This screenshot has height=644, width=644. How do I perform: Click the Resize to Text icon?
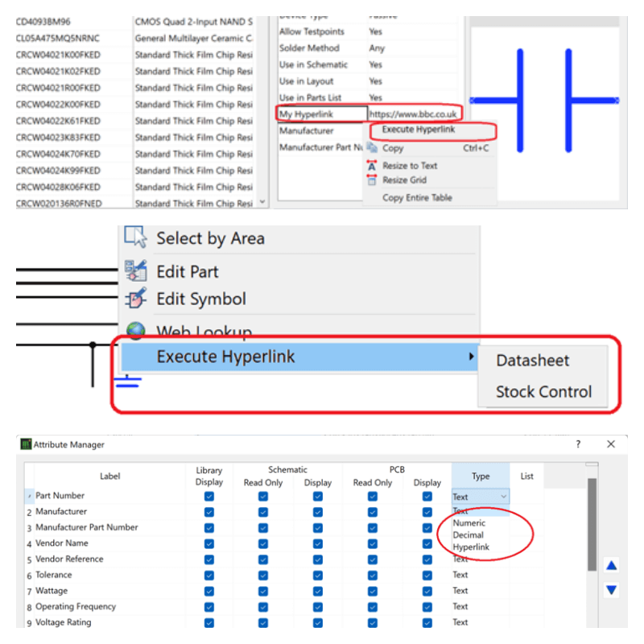[x=372, y=166]
